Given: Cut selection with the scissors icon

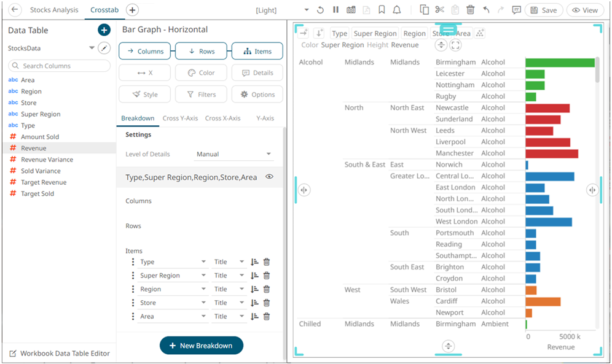Looking at the screenshot, I should pyautogui.click(x=439, y=10).
